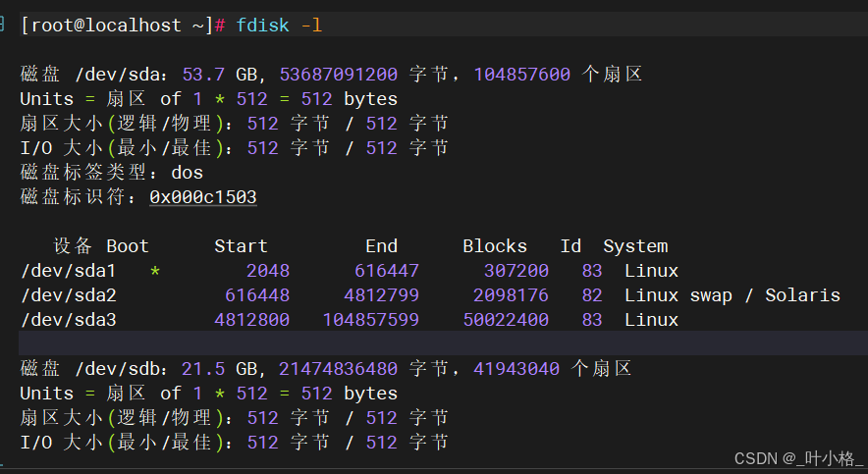Click start sector value 4812800
The height and width of the screenshot is (474, 868).
tap(252, 320)
